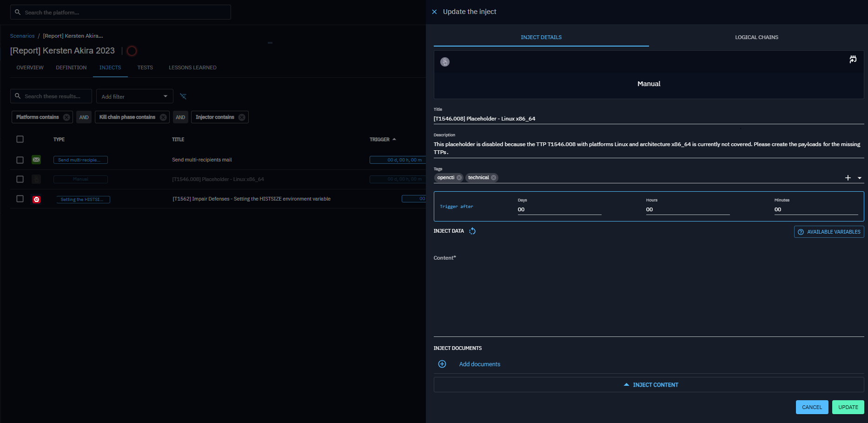This screenshot has height=423, width=868.
Task: Close the Update the inject panel
Action: [434, 12]
